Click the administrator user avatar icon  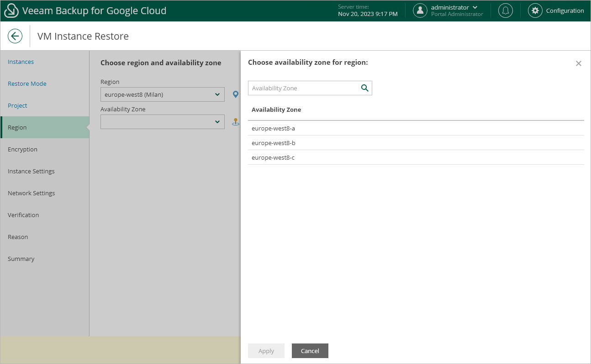point(420,10)
